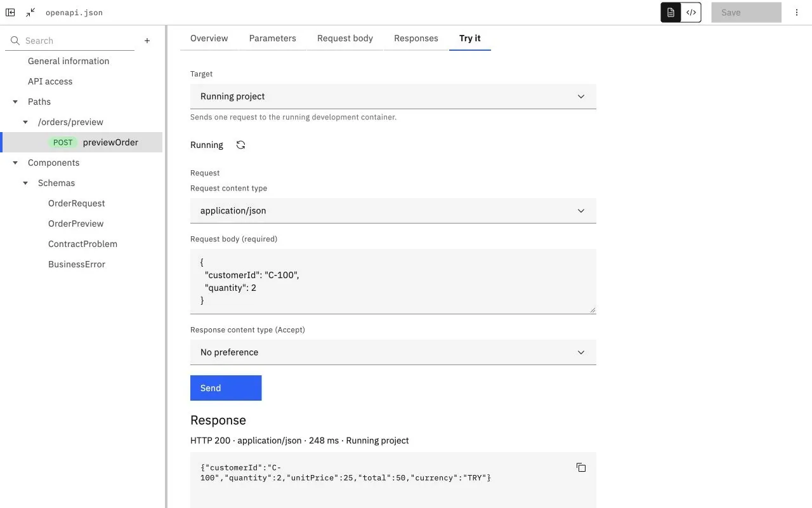Viewport: 812px width, 508px height.
Task: Open the Target dropdown showing Running project
Action: tap(393, 97)
